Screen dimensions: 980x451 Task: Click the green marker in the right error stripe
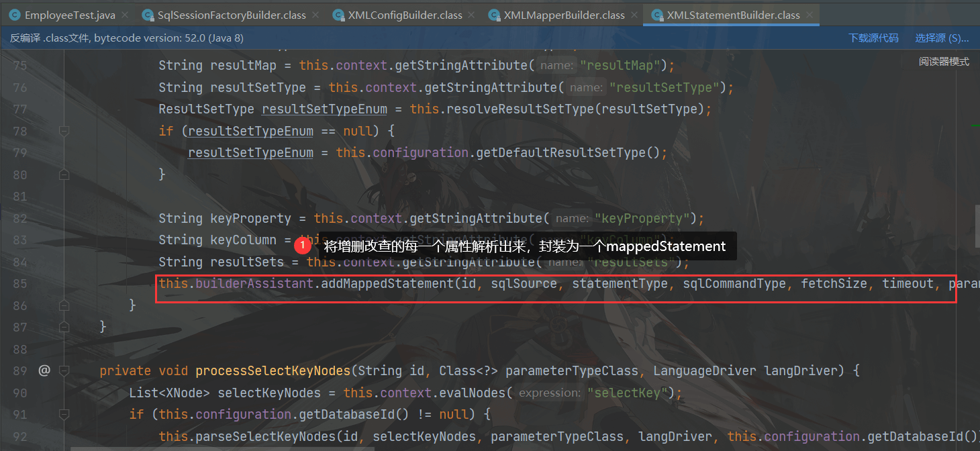(975, 126)
